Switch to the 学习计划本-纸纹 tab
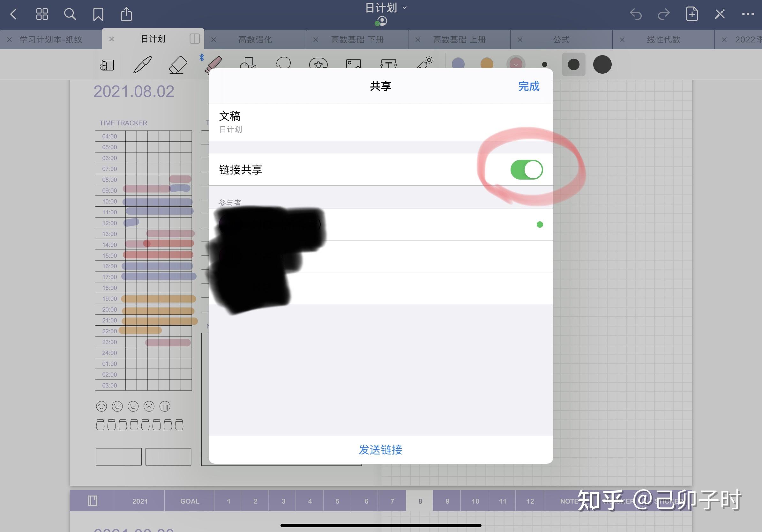Viewport: 762px width, 532px height. click(x=51, y=40)
